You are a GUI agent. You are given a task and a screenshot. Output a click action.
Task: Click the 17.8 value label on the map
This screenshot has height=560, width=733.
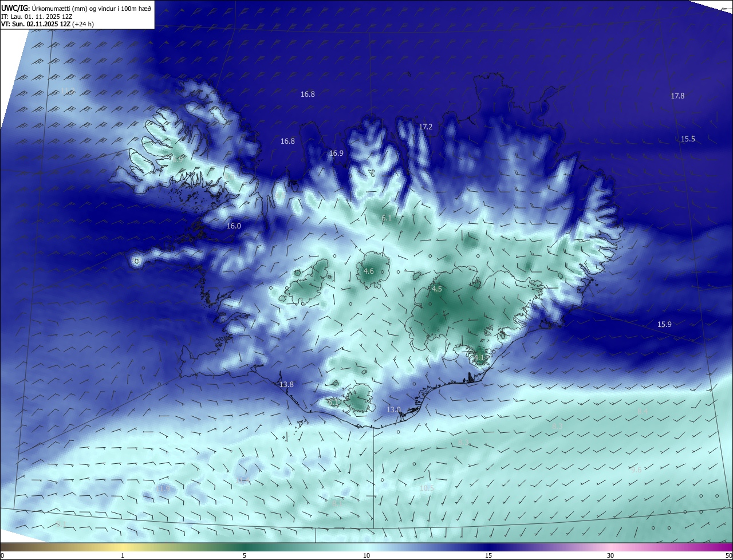[x=677, y=96]
